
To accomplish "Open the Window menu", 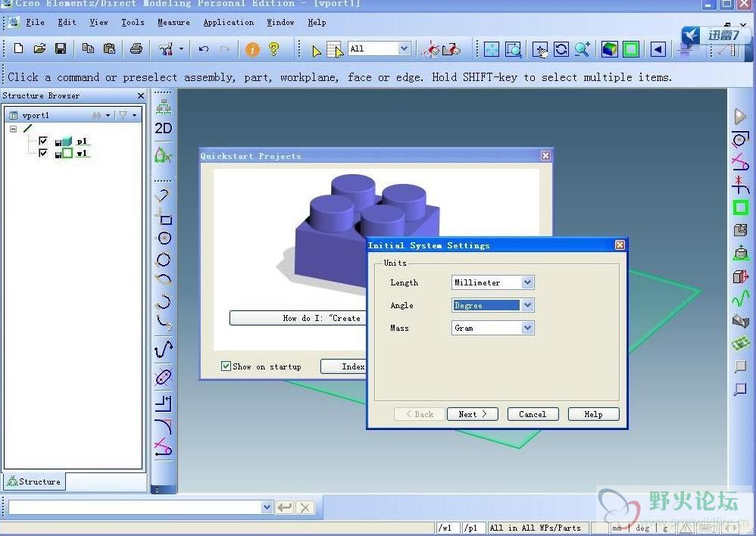I will point(280,22).
